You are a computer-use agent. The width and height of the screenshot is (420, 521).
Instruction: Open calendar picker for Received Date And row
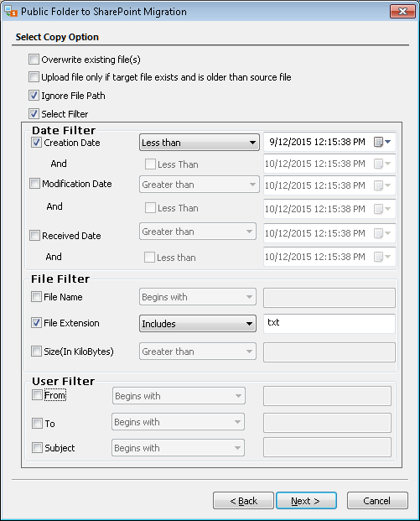[x=382, y=257]
